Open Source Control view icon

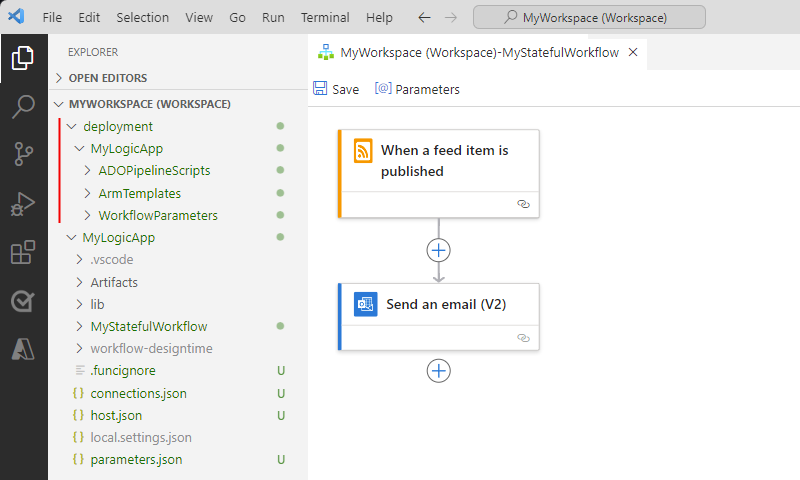(x=23, y=155)
